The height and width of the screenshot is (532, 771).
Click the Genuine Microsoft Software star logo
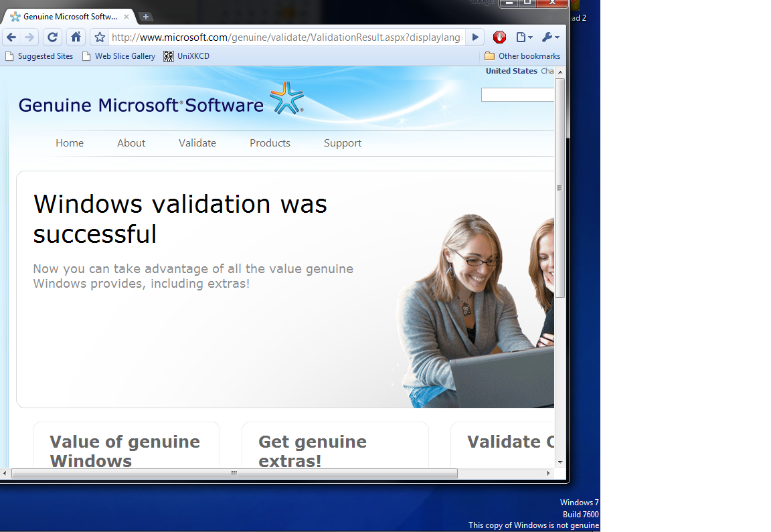[286, 98]
